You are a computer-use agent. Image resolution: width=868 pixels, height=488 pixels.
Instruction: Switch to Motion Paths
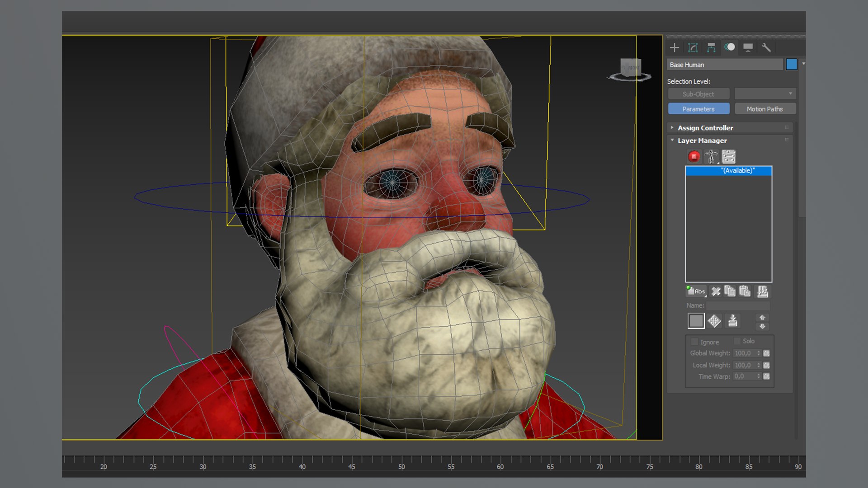click(765, 109)
